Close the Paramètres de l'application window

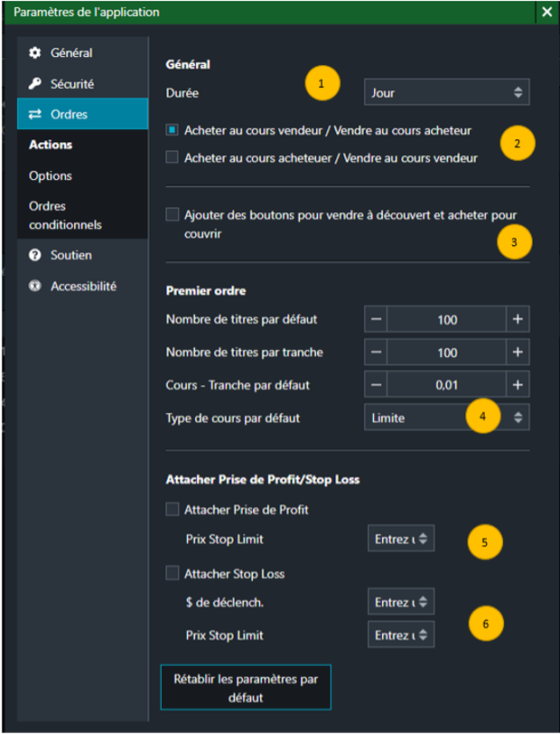coord(546,13)
